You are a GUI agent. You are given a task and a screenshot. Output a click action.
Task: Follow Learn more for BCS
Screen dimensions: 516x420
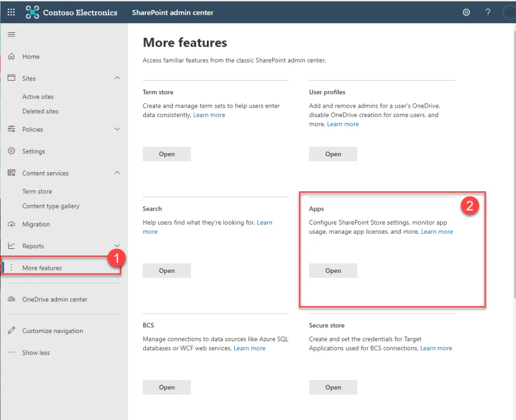click(x=249, y=348)
